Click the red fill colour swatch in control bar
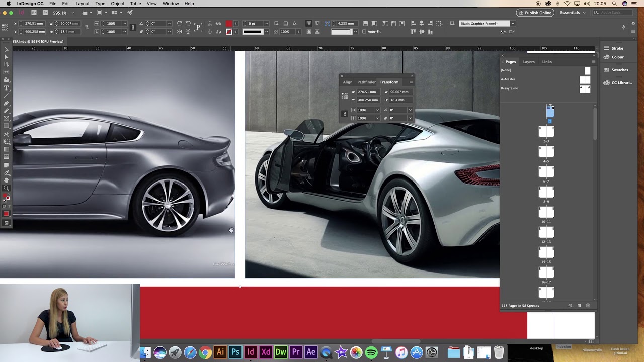This screenshot has width=644, height=362. (x=229, y=24)
